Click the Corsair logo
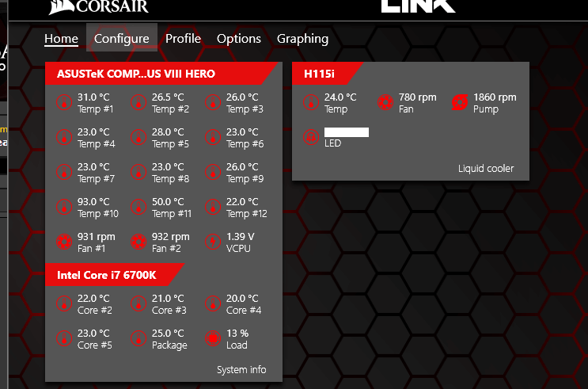This screenshot has width=588, height=389. [99, 7]
